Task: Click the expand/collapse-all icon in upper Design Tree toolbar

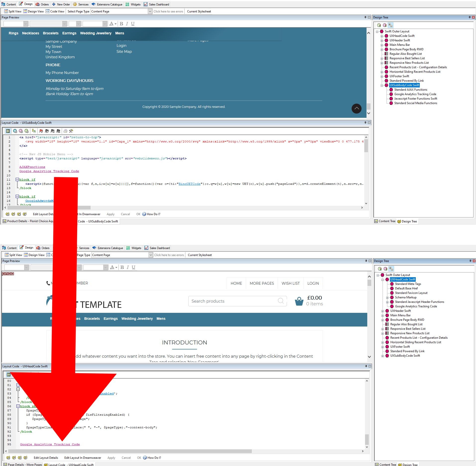Action: [390, 25]
